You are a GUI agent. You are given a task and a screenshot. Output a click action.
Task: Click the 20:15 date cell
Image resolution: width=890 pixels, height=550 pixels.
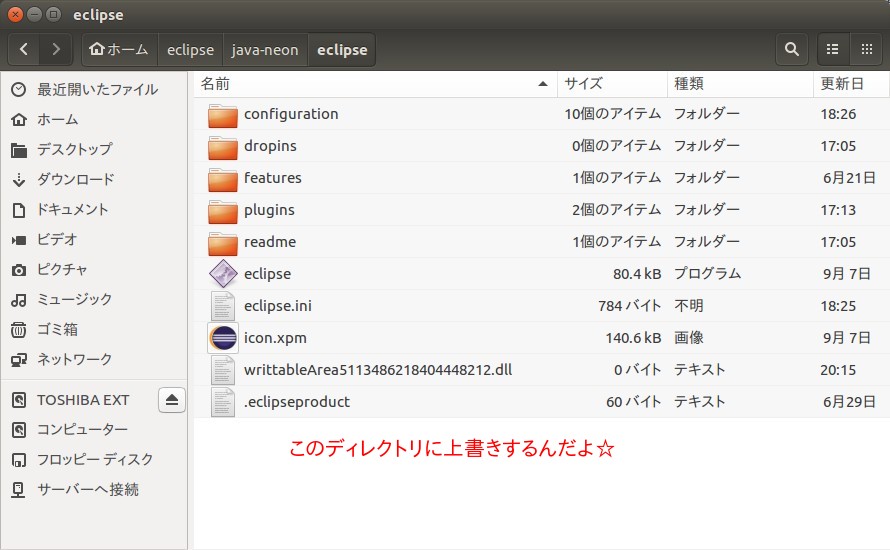click(838, 370)
